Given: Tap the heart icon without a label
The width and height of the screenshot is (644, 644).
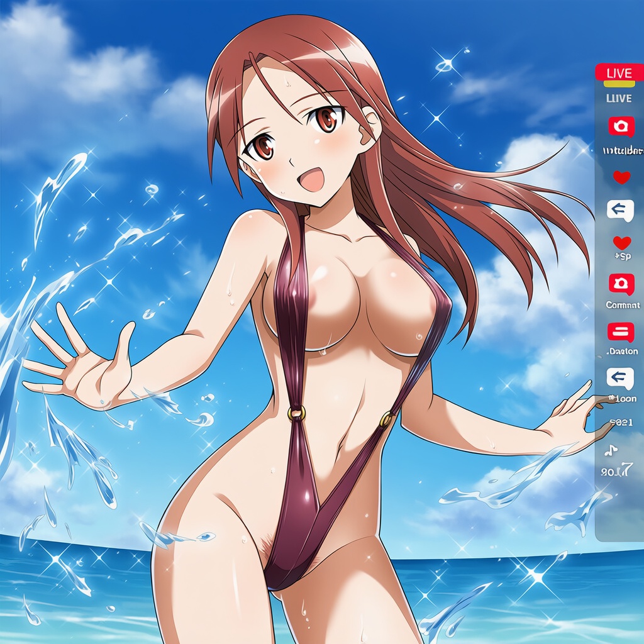Looking at the screenshot, I should pyautogui.click(x=622, y=177).
